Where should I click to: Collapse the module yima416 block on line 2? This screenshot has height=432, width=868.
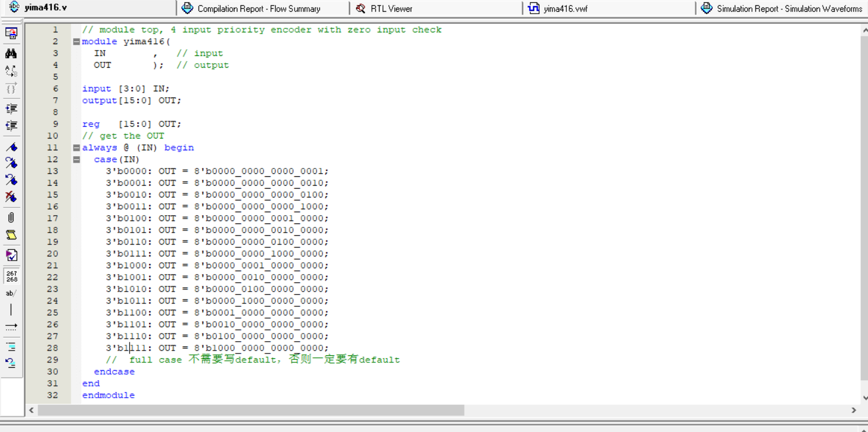click(x=77, y=42)
